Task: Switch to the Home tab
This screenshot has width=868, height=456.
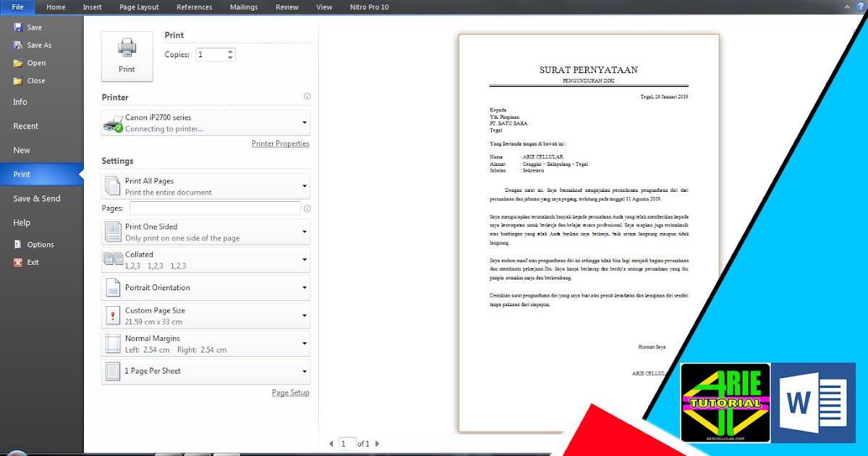Action: (56, 7)
